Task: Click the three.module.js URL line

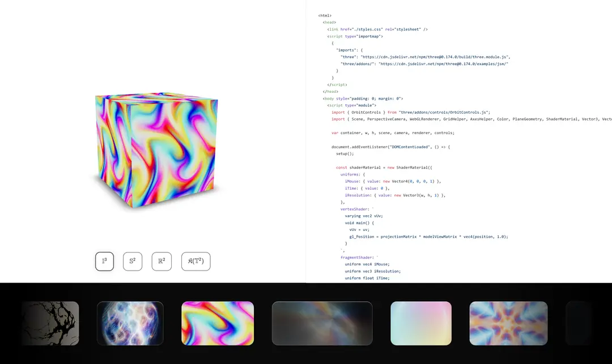Action: (x=426, y=57)
